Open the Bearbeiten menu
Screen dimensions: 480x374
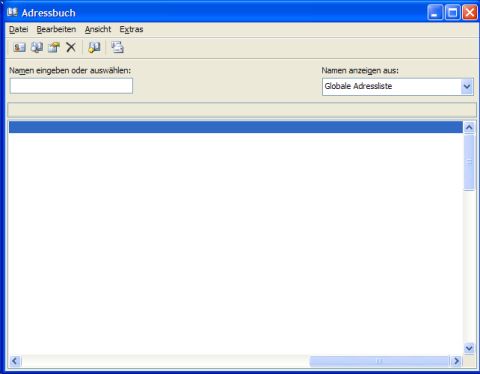tap(56, 29)
